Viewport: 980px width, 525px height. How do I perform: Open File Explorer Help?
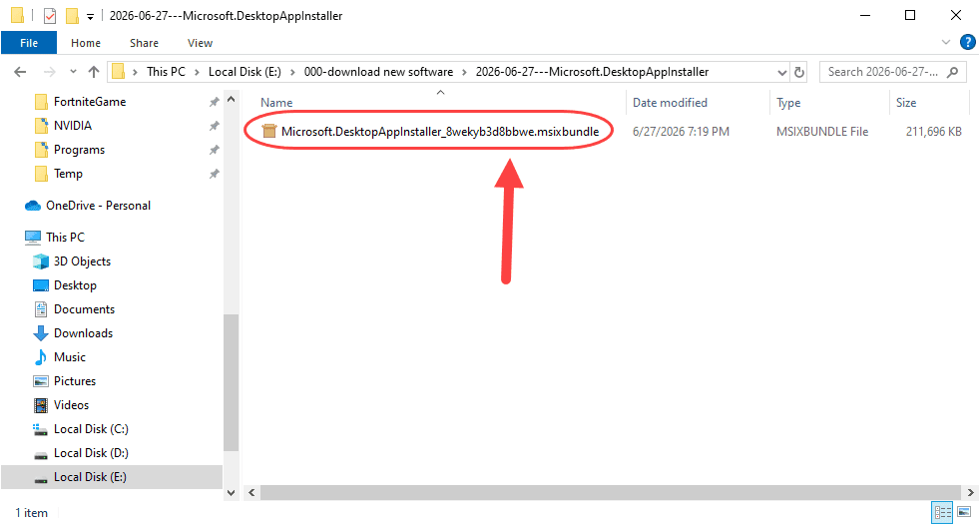point(967,43)
